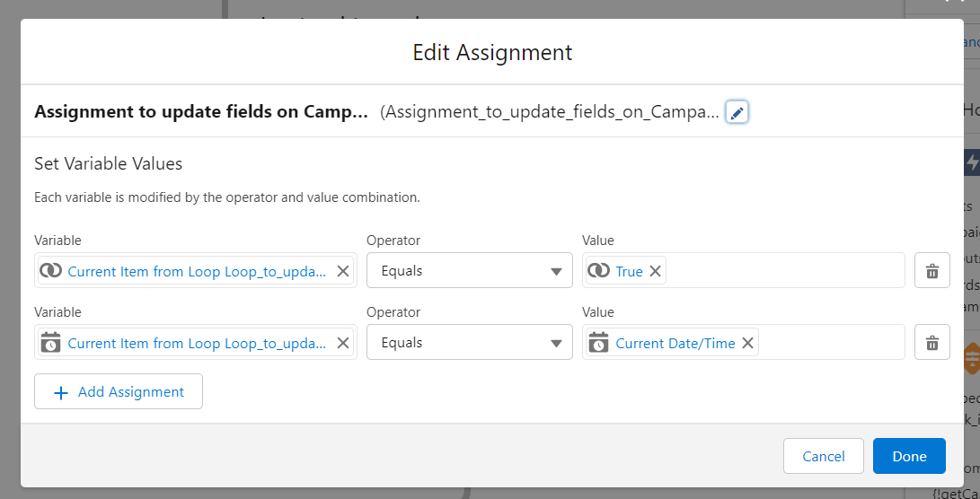This screenshot has height=499, width=980.
Task: Select the Current Date/Time pill text
Action: point(675,343)
